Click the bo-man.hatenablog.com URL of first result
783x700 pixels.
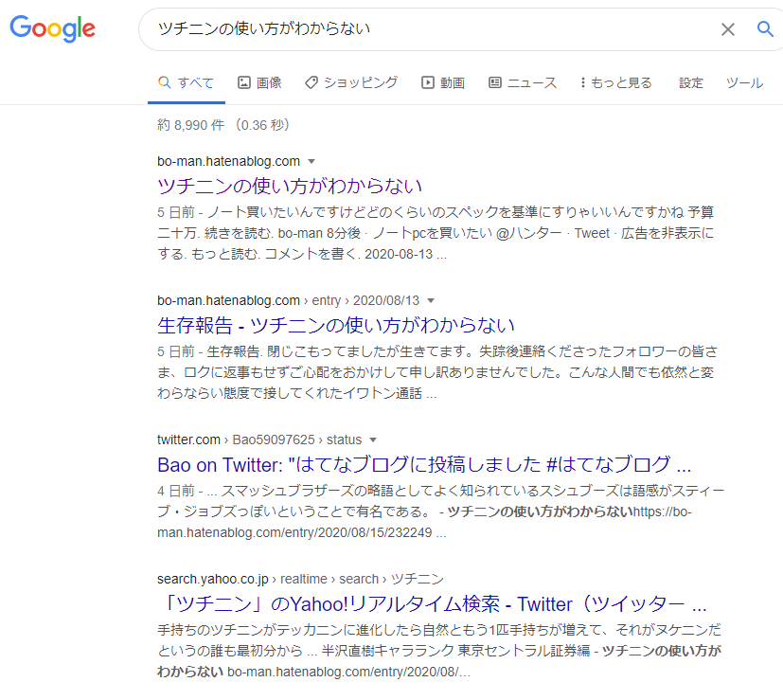pos(228,161)
